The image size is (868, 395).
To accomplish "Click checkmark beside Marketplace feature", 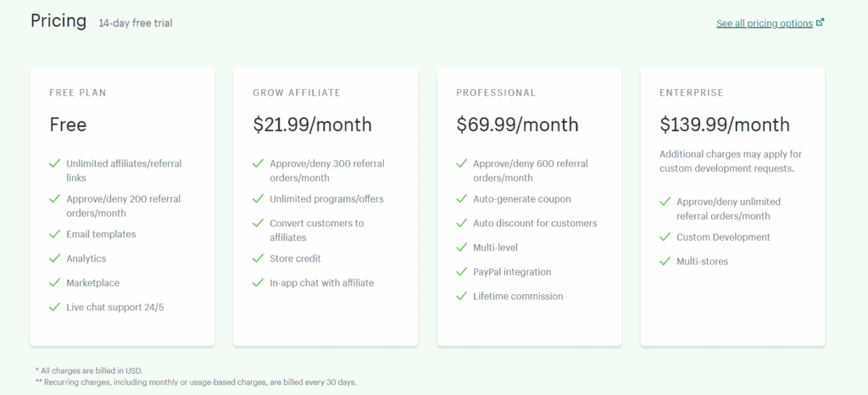I will 54,283.
